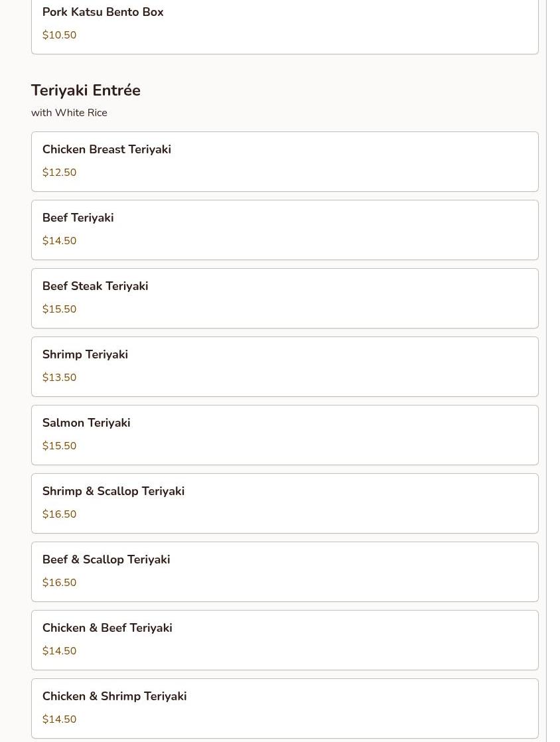Pick Shrimp & Scallop Teriyaki entrée
The image size is (560, 742).
click(113, 492)
